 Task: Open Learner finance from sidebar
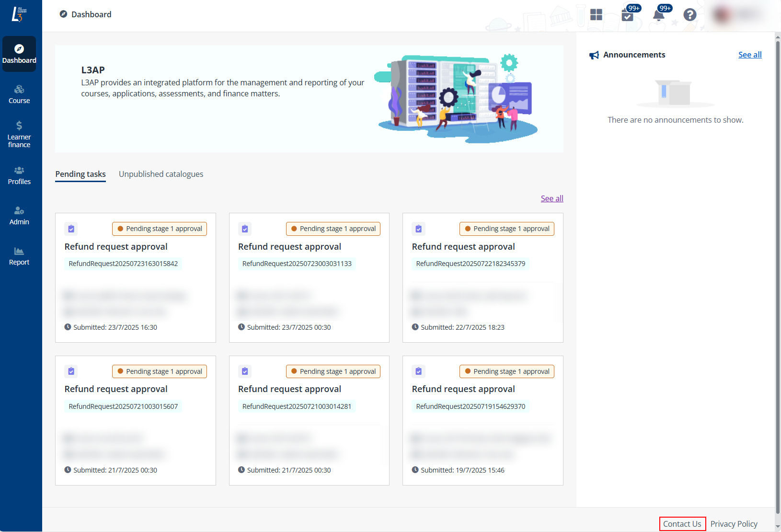[19, 135]
